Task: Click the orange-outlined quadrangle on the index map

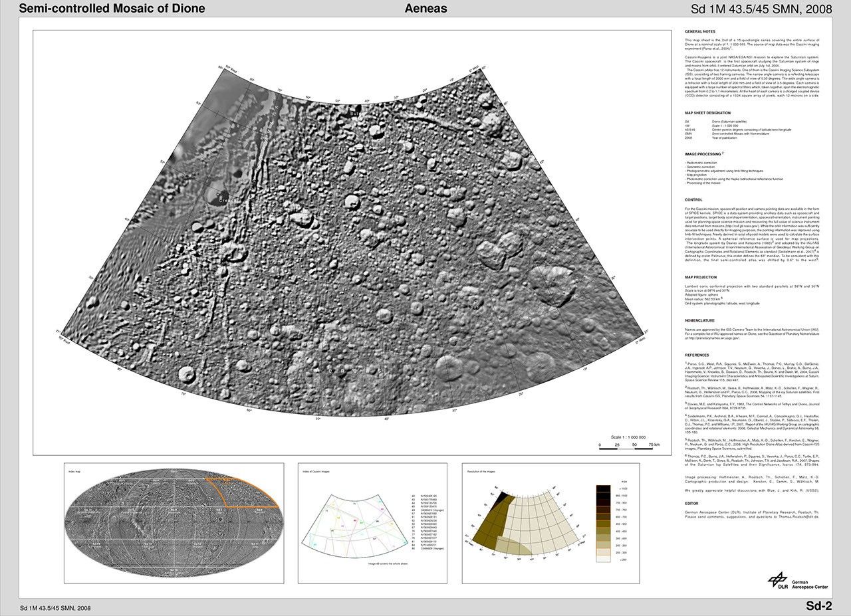Action: pos(244,492)
